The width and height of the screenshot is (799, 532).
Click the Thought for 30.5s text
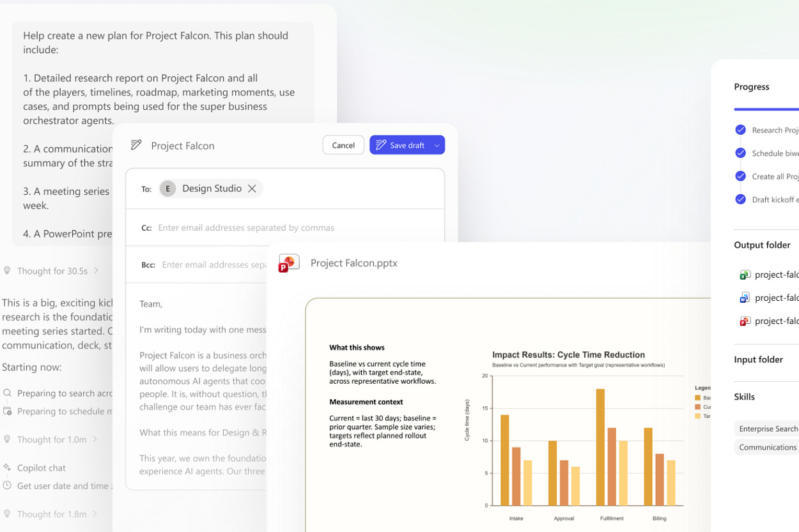pyautogui.click(x=52, y=271)
